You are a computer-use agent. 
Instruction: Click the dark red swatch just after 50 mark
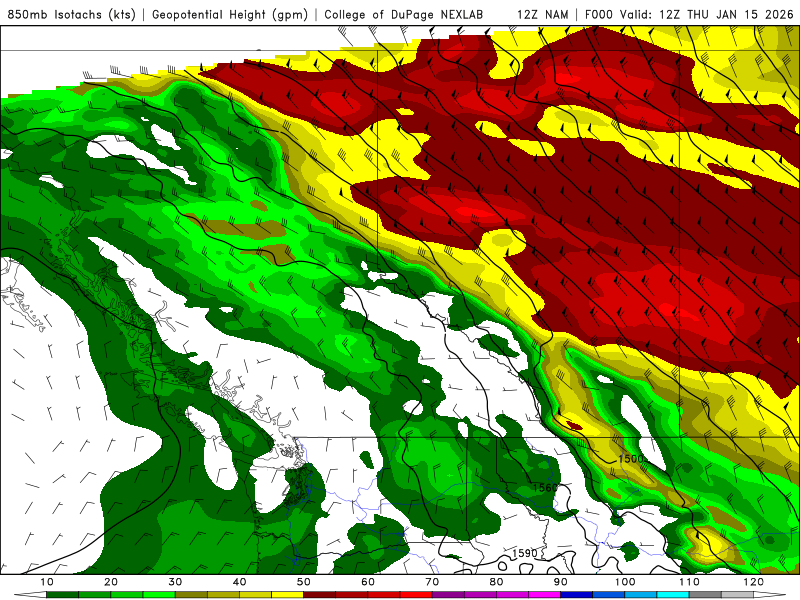[319, 595]
